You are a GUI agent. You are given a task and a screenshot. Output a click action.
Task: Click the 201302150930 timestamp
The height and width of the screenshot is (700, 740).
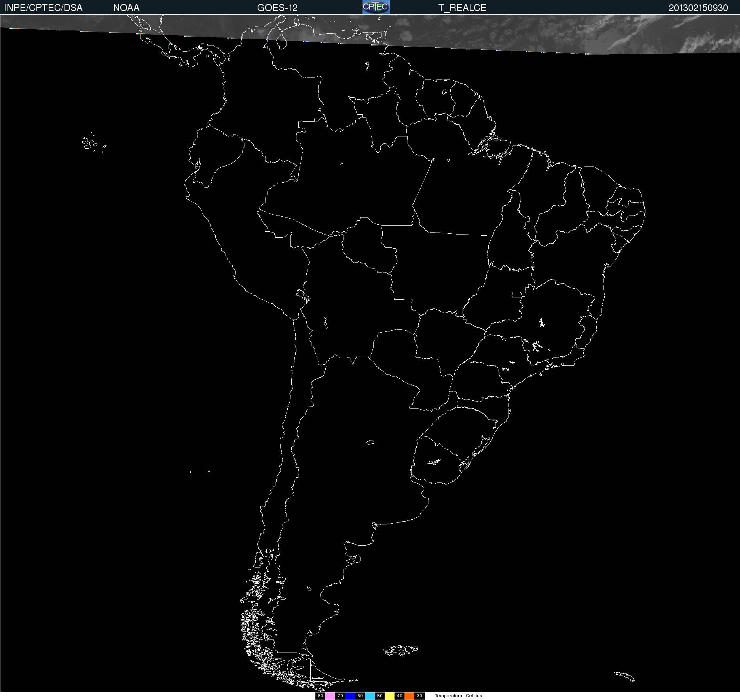[698, 8]
